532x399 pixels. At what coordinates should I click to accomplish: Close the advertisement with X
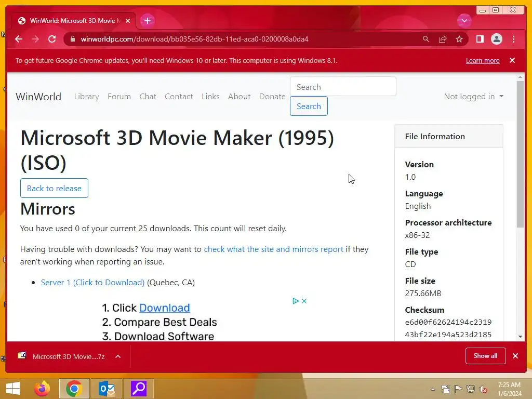point(304,301)
